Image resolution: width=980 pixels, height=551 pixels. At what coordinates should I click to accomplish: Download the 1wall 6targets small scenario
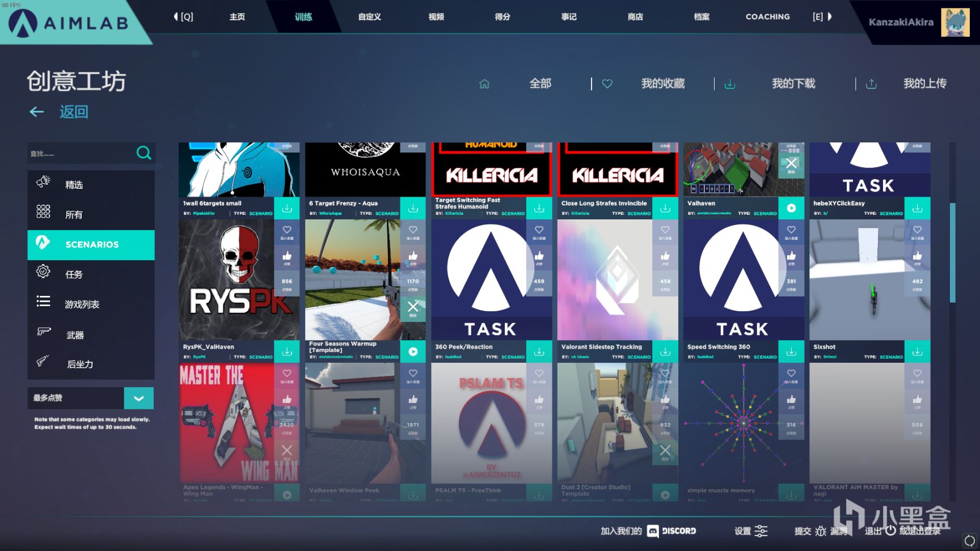287,208
